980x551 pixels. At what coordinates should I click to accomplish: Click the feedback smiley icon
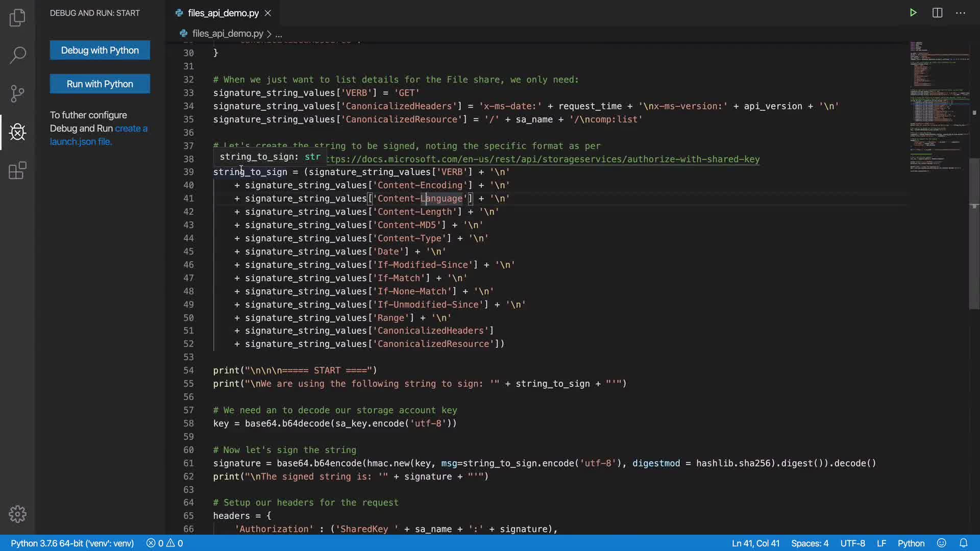pos(942,543)
